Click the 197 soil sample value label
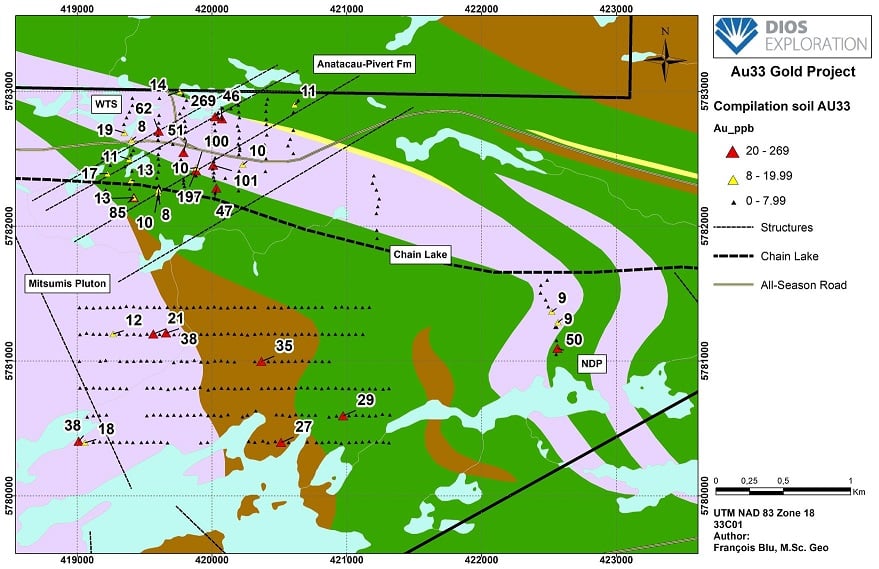 coord(189,196)
